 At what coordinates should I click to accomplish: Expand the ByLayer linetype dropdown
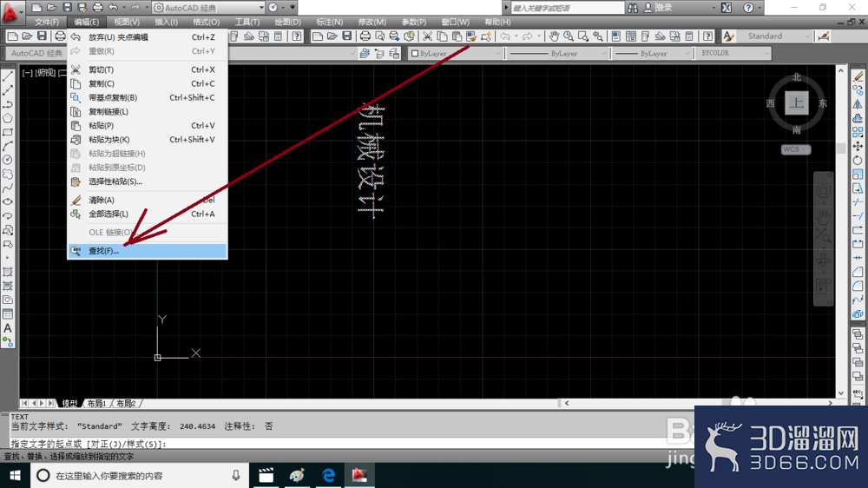[x=603, y=54]
